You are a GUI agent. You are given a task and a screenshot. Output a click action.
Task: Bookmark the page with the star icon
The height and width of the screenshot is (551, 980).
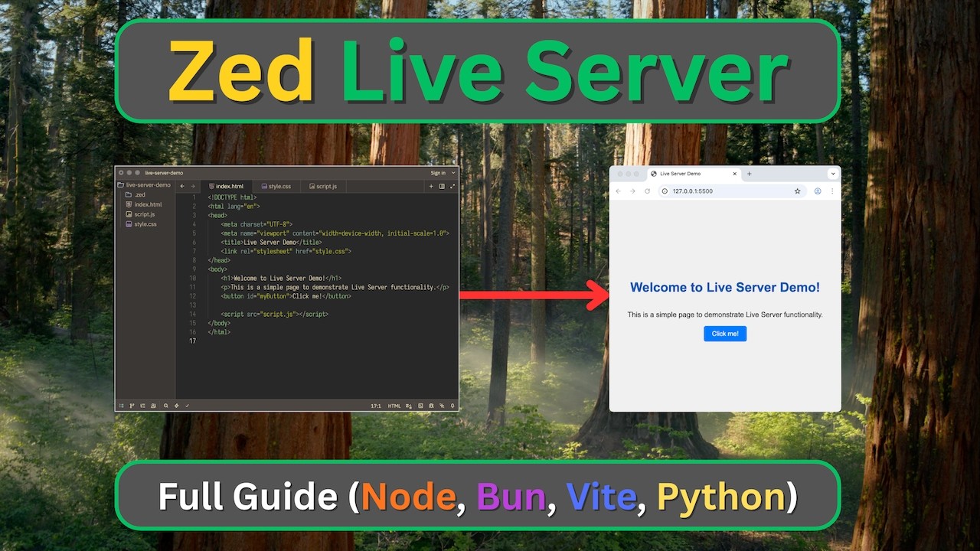click(x=797, y=191)
